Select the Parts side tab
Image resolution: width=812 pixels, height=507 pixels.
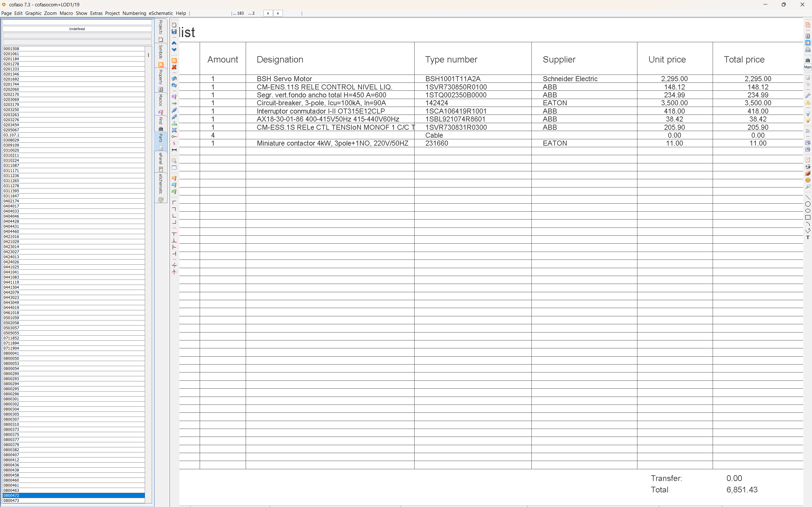point(161,142)
